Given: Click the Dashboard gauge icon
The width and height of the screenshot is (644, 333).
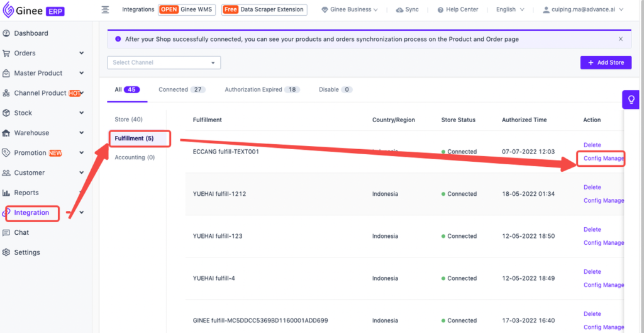Looking at the screenshot, I should point(6,33).
